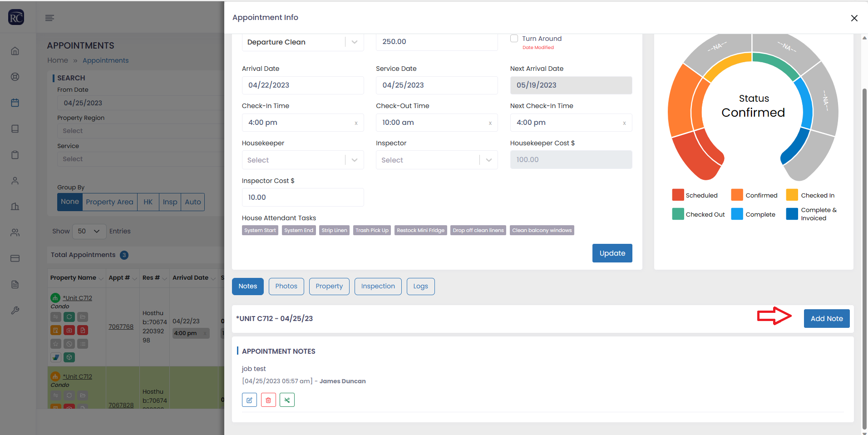Click list icon on first Unit C712 row
868x435 pixels.
point(83,344)
